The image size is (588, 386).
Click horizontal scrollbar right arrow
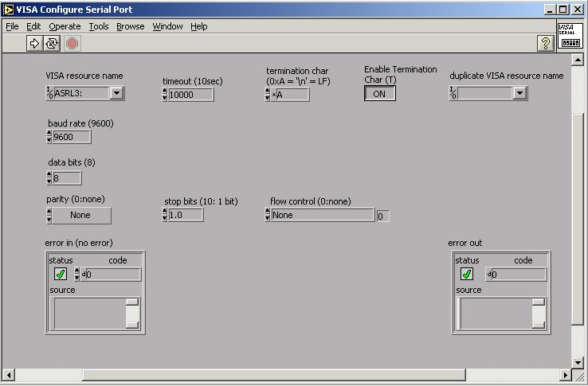point(565,375)
